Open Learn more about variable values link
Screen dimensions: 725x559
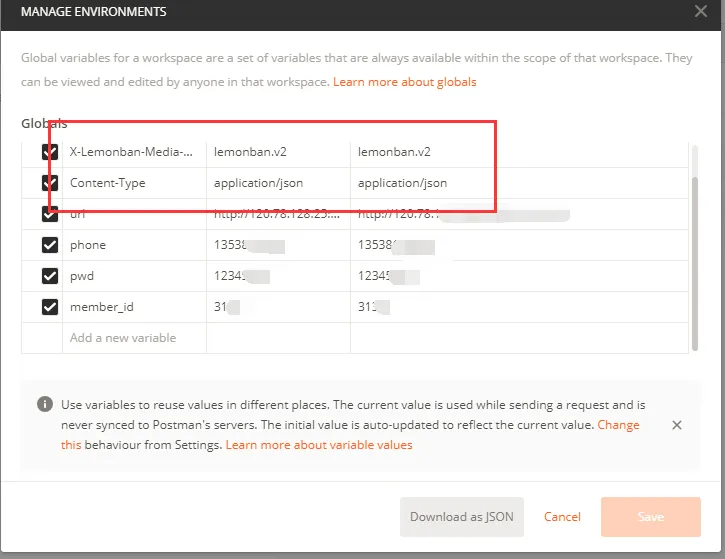pyautogui.click(x=319, y=445)
